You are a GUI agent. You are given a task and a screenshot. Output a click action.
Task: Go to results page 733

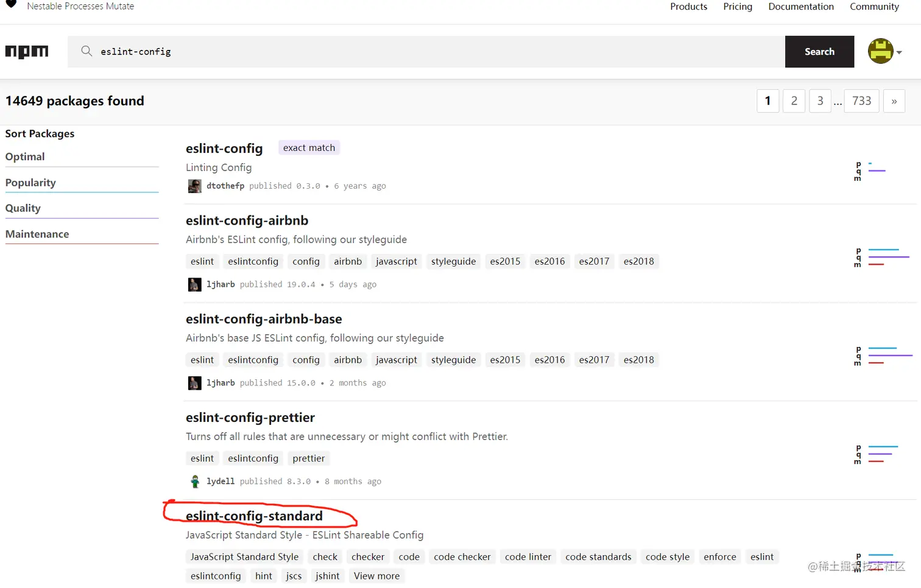[861, 101]
